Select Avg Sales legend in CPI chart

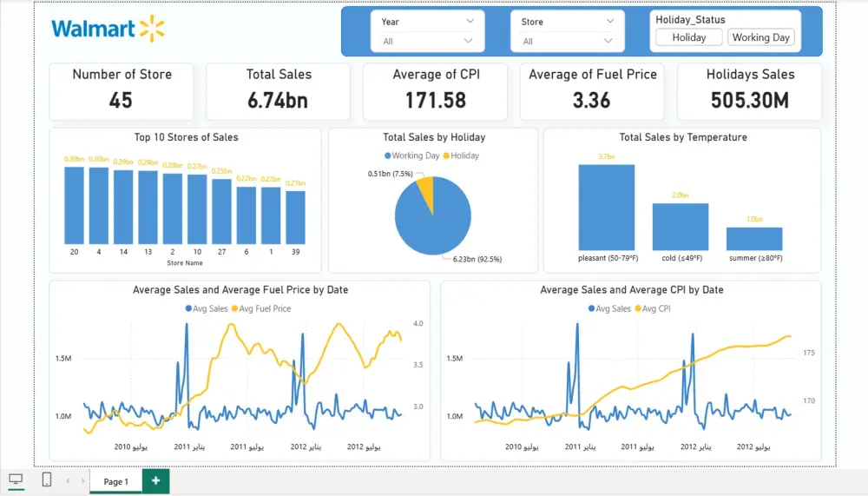(609, 308)
